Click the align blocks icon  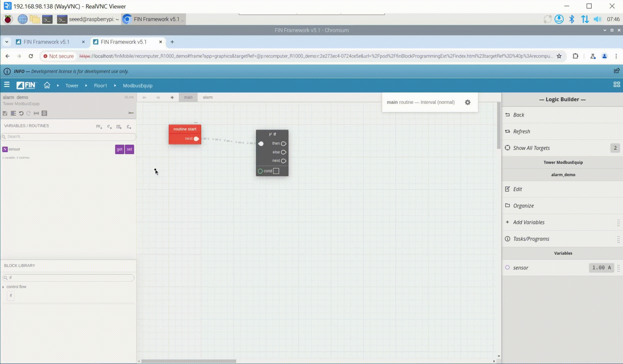(13, 113)
